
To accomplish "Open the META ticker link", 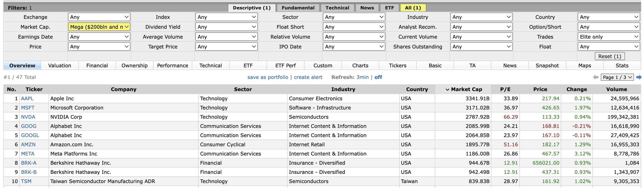I will 28,154.
